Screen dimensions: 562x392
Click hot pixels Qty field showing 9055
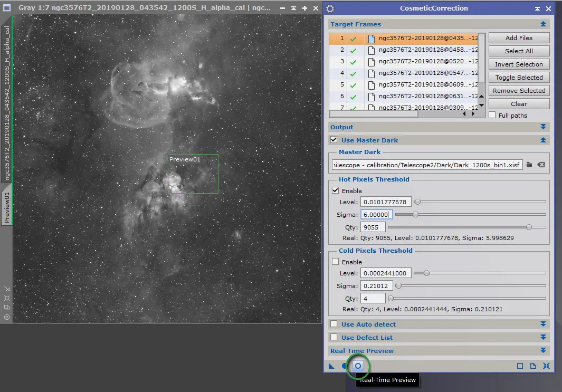coord(373,227)
